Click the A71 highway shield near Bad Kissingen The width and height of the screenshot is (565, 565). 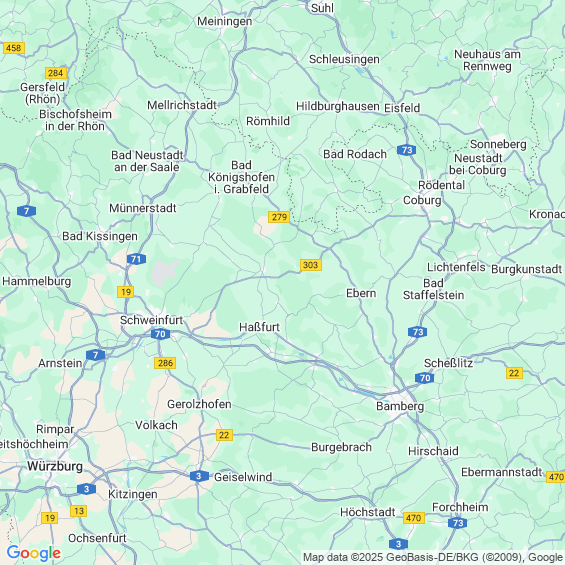click(136, 259)
